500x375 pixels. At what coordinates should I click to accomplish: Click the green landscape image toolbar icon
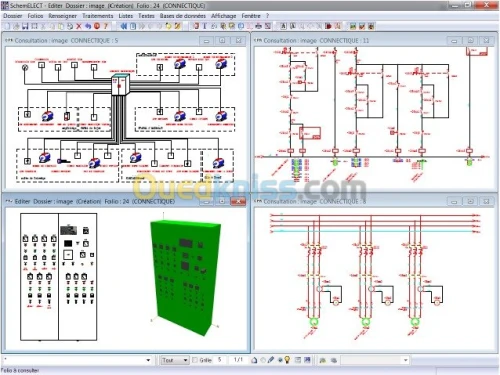coord(353,26)
